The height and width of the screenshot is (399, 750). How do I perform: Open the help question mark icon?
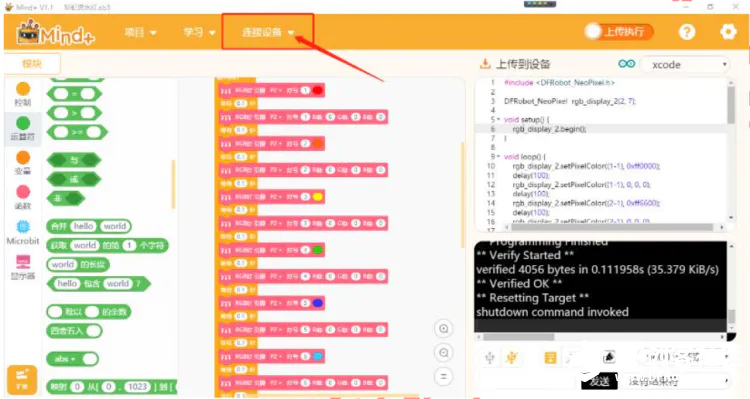pos(687,32)
